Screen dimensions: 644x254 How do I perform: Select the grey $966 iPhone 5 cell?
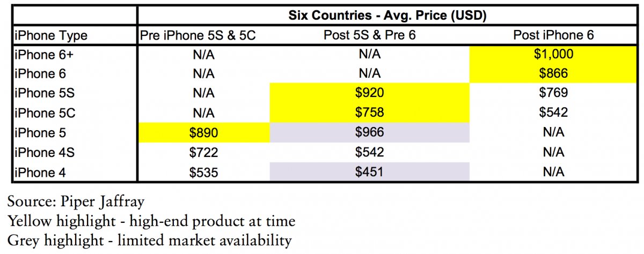pos(369,133)
